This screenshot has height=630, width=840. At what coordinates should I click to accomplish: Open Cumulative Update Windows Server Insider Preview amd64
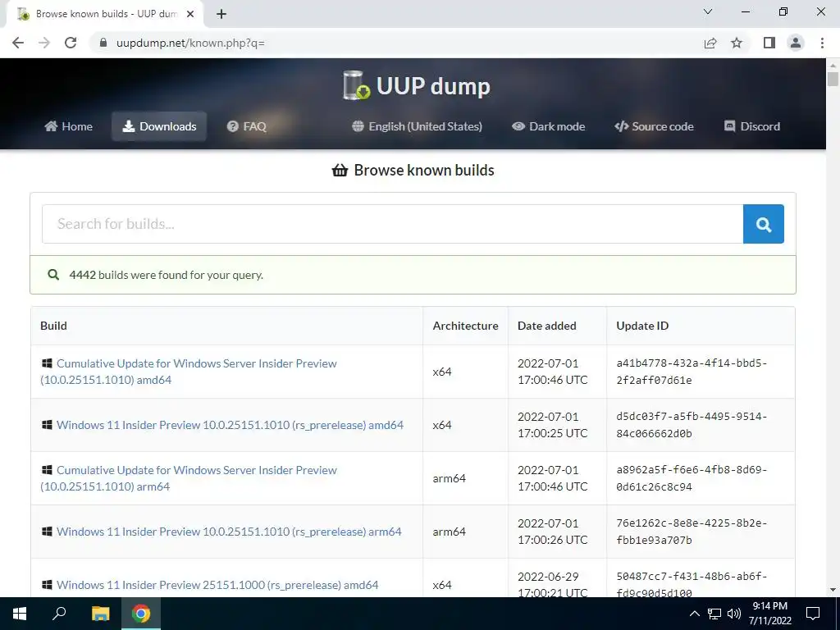[189, 372]
